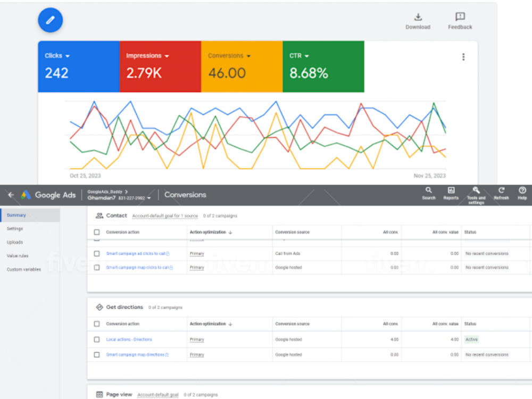Check Local actions - Directions row
Image resolution: width=532 pixels, height=399 pixels.
97,339
